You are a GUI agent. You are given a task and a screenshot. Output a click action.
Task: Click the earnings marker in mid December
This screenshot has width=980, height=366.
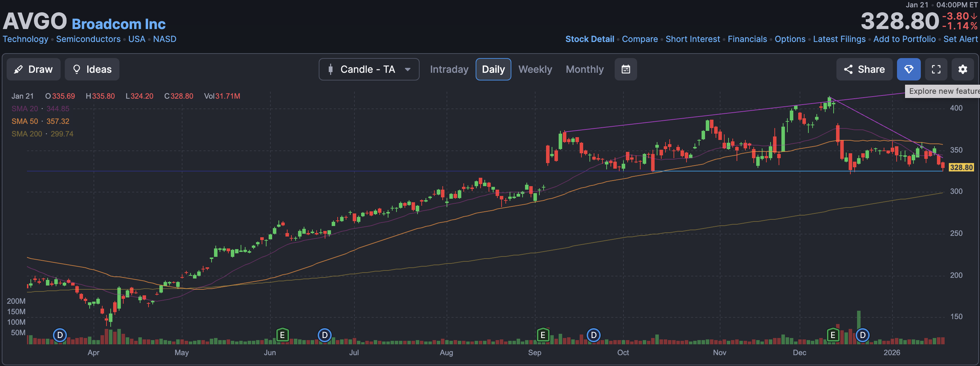tap(833, 335)
